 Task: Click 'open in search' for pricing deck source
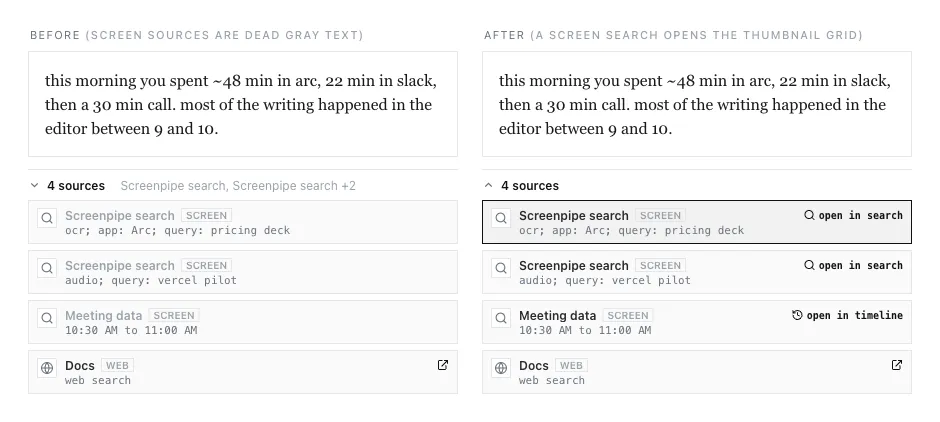[853, 215]
